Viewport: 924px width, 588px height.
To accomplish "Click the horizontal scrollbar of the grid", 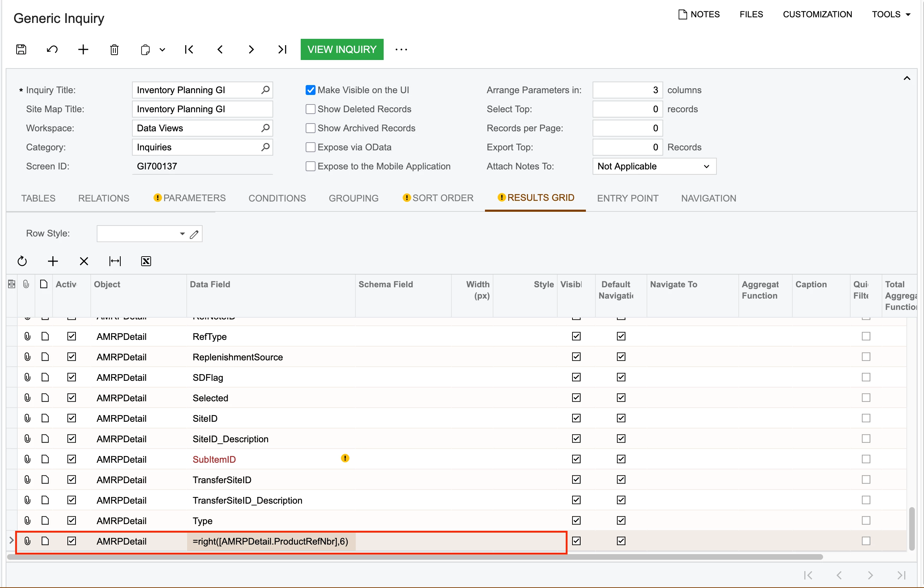I will point(414,557).
